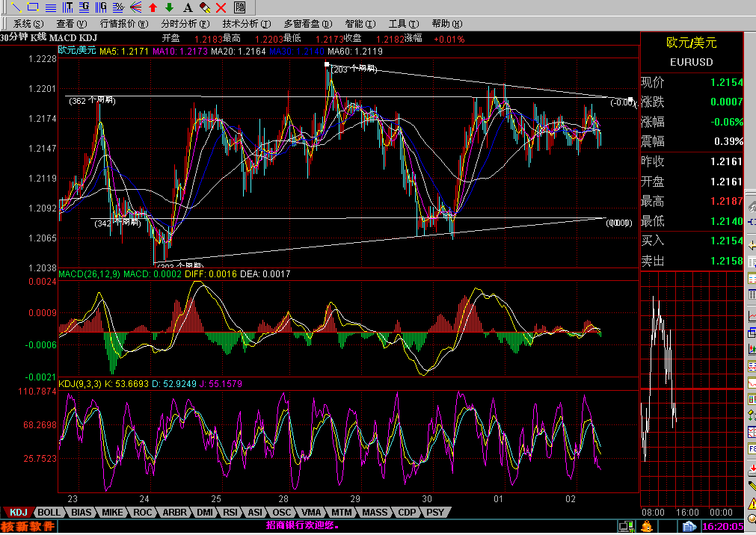Toggle the 隐 hide drawings button

239,7
